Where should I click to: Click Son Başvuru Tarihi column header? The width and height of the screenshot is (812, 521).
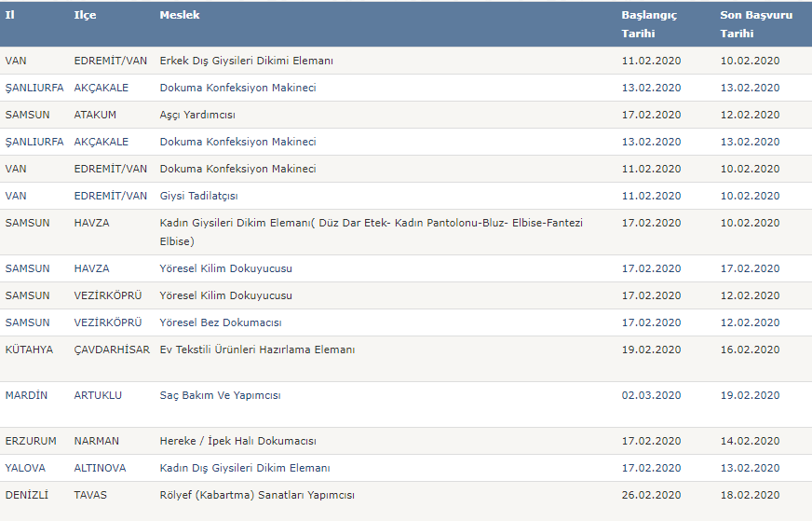(756, 24)
